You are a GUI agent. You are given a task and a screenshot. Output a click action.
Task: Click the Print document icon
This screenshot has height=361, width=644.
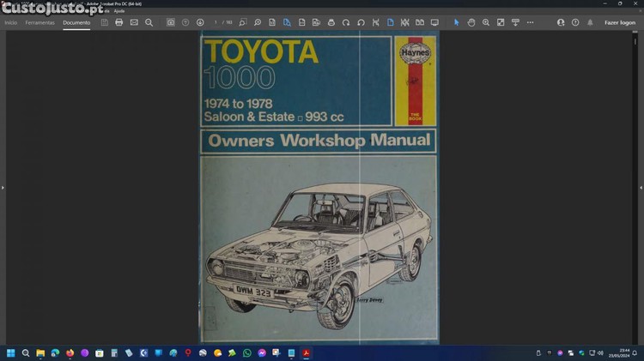coord(118,22)
